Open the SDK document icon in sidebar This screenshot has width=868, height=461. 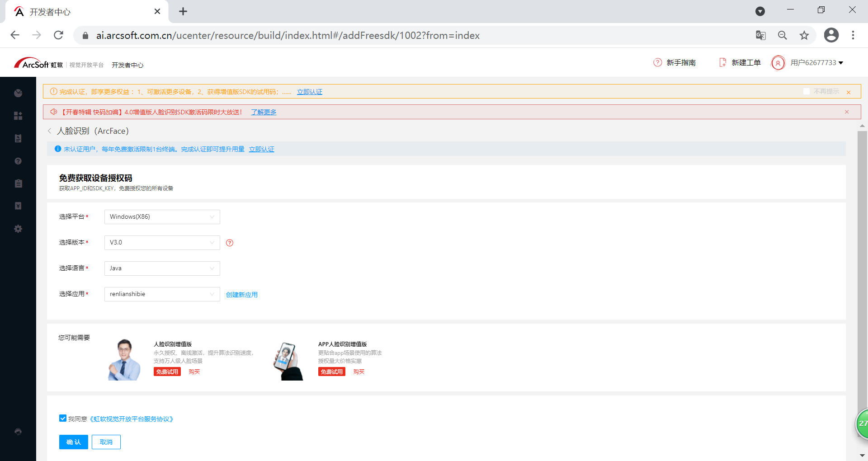(x=18, y=138)
